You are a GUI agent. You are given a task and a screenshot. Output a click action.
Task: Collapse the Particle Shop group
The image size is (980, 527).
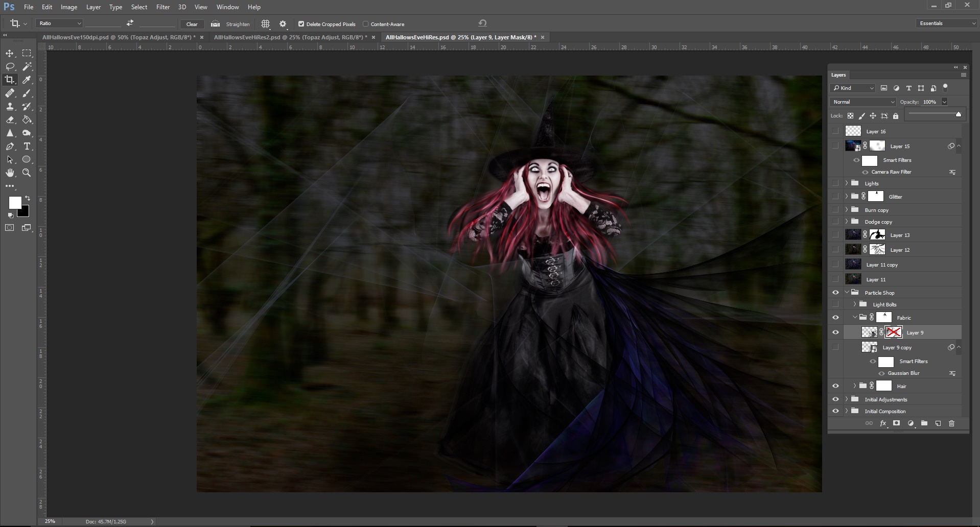pos(846,292)
